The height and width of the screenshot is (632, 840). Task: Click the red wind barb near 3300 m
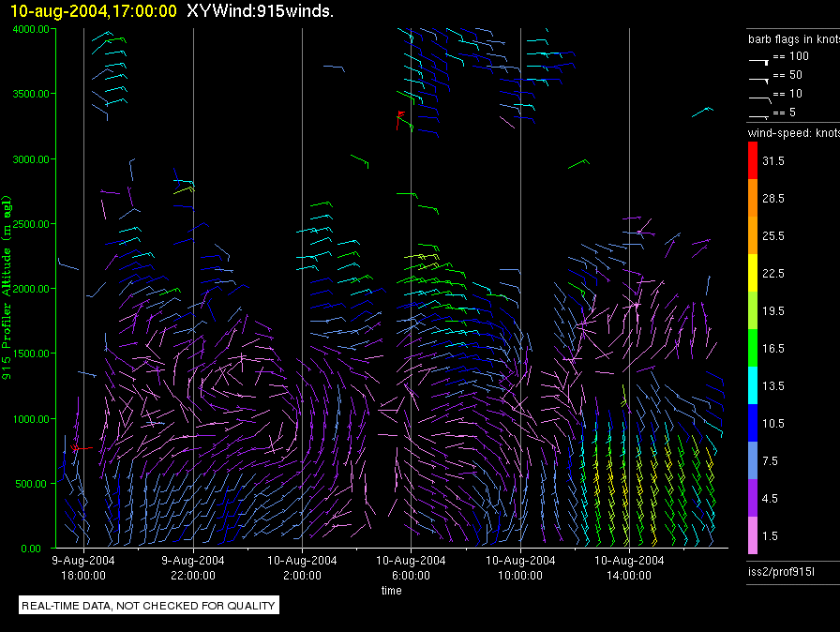pos(401,117)
